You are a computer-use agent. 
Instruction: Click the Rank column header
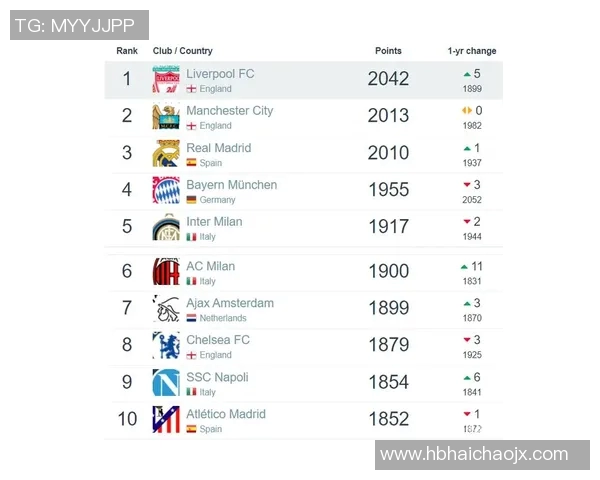tap(127, 51)
